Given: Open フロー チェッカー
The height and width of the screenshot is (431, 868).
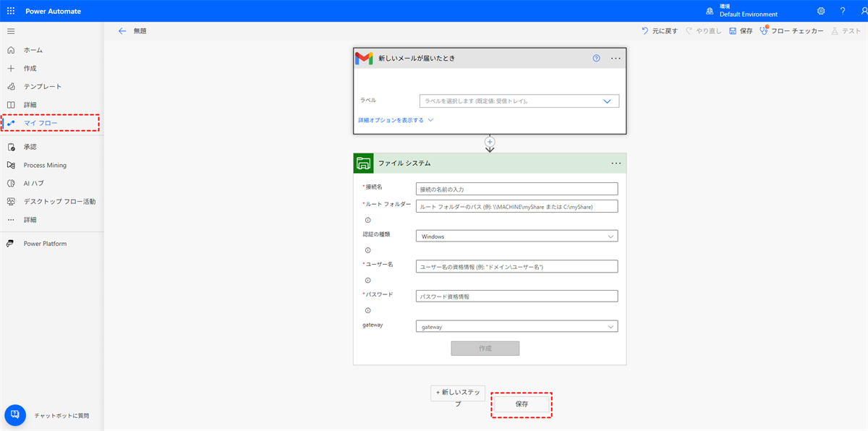Looking at the screenshot, I should 791,31.
